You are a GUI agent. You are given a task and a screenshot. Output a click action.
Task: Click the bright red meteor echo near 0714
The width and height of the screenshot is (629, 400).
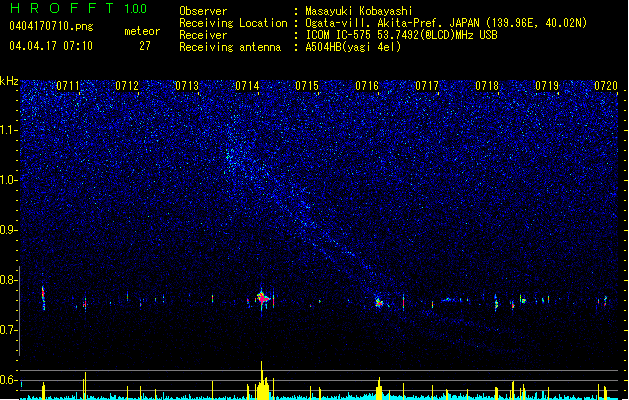click(x=263, y=298)
